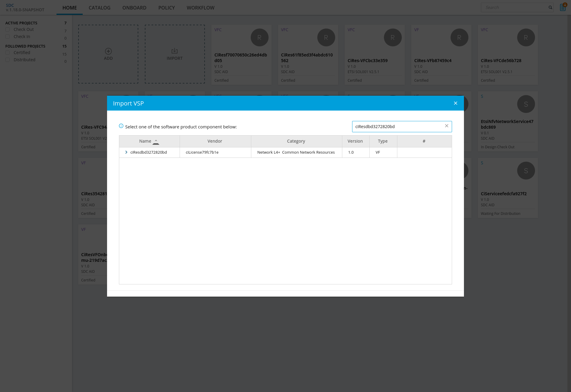
Task: Click R icon on CiRes-VFCbc33e359 card
Action: (x=393, y=37)
